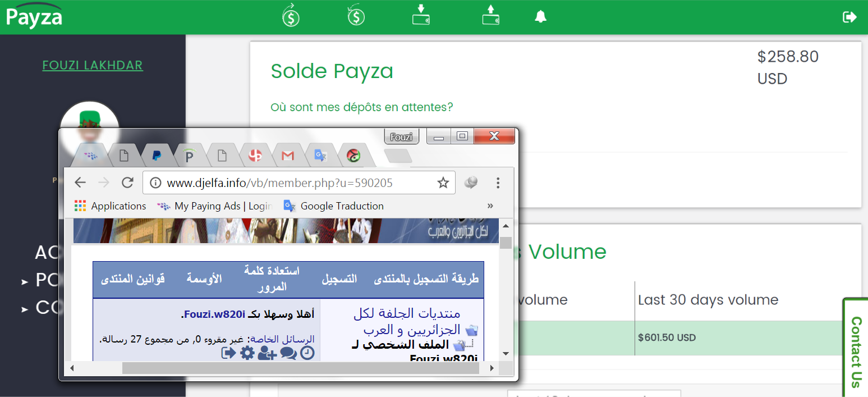Click the forum clock icon
The height and width of the screenshot is (397, 868).
click(x=307, y=353)
